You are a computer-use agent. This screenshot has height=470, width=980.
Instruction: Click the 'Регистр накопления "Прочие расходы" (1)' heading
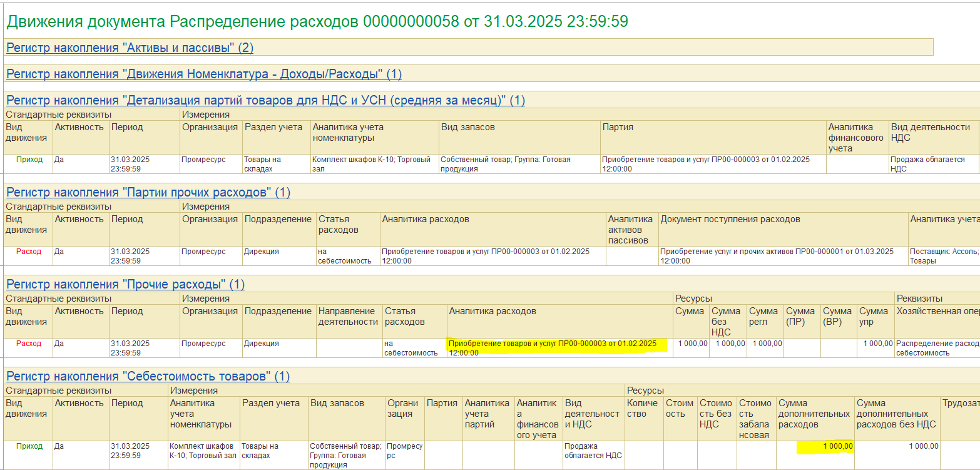[x=125, y=284]
